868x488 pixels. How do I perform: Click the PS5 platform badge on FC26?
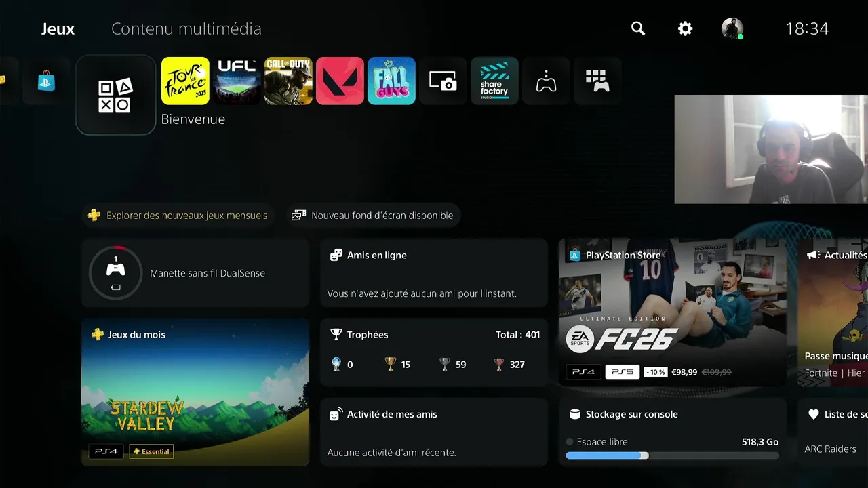coord(622,372)
